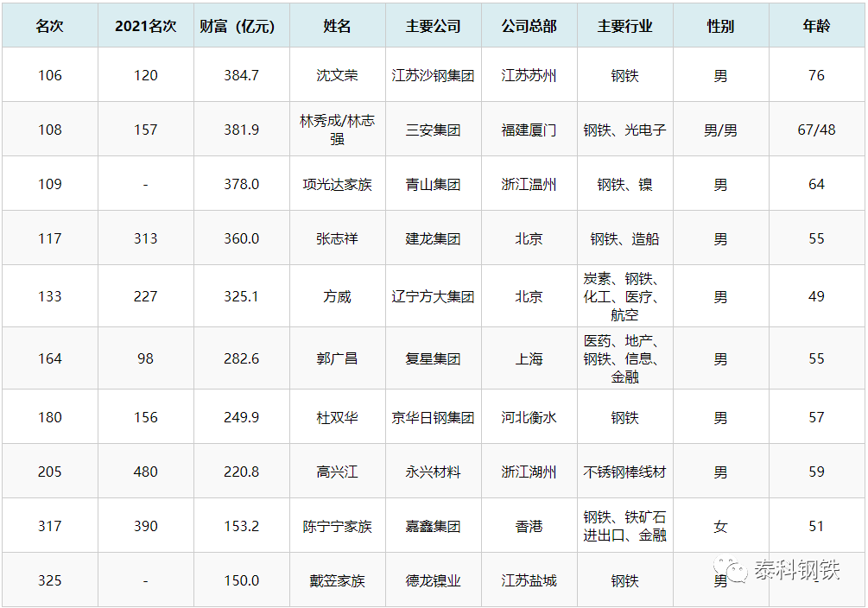
Task: Select the wealth value 378.0
Action: pos(241,184)
